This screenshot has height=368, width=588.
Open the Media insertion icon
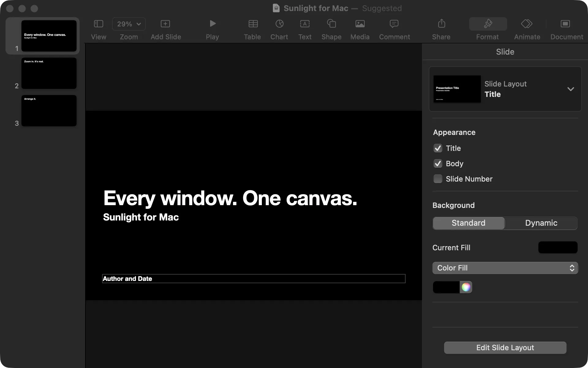pos(360,24)
